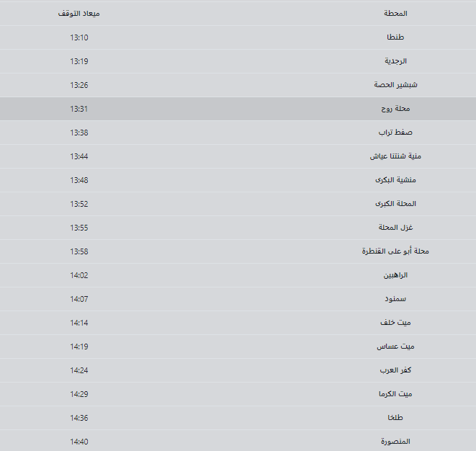
Task: Click the منية شنتنا عياش station
Action: [395, 156]
